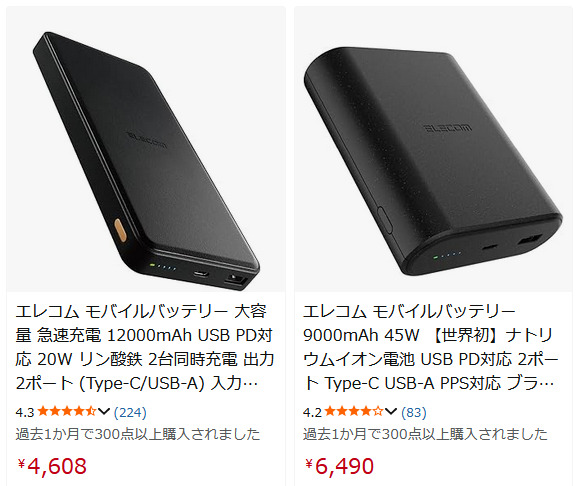Click the USB-A port on right battery image

530,240
